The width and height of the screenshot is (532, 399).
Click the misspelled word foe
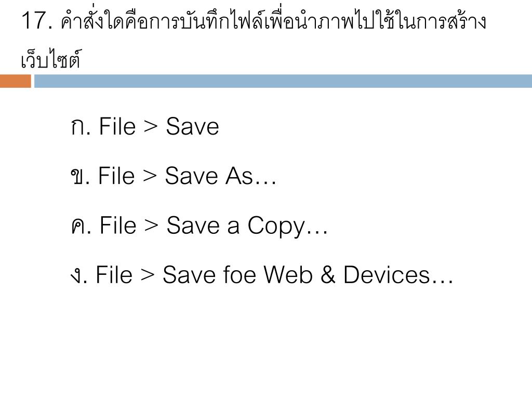tap(239, 274)
